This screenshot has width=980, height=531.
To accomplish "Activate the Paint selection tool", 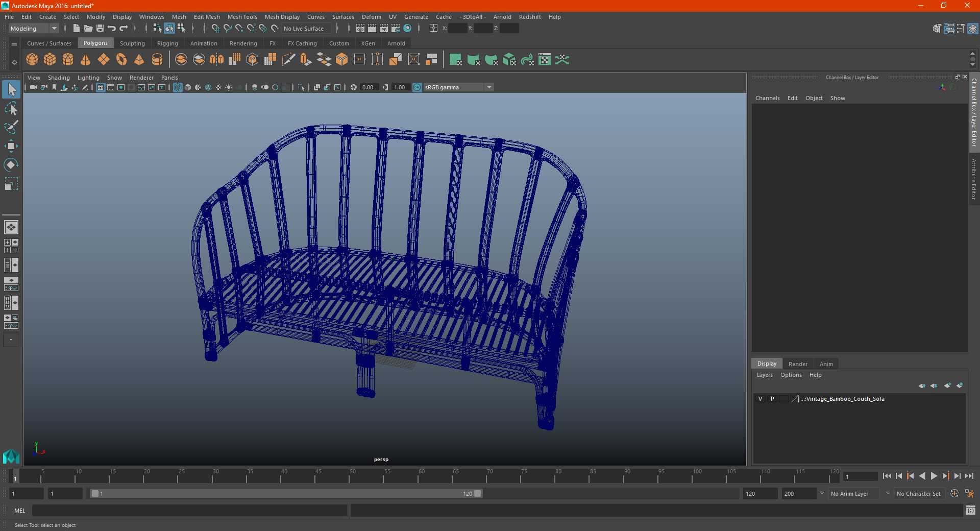I will click(11, 127).
